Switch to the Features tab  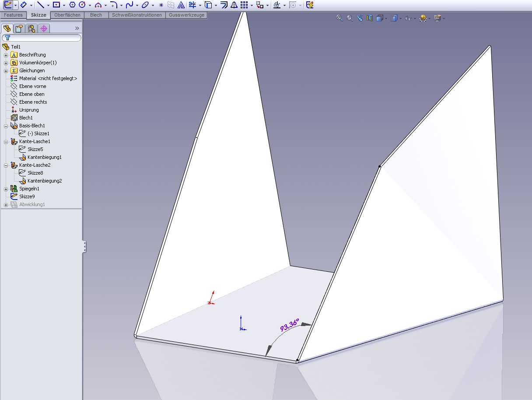click(x=14, y=15)
